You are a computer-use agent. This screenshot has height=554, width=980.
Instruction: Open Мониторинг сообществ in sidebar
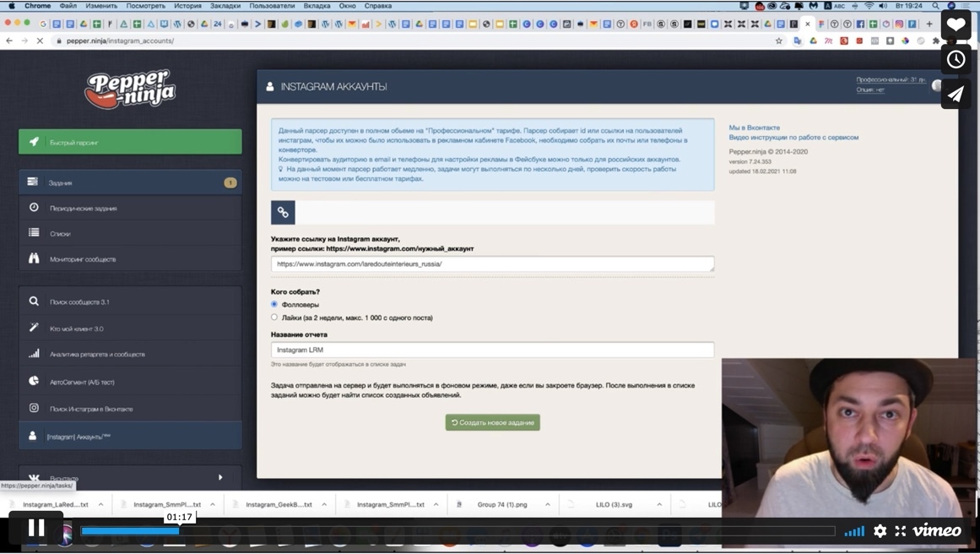pyautogui.click(x=130, y=259)
